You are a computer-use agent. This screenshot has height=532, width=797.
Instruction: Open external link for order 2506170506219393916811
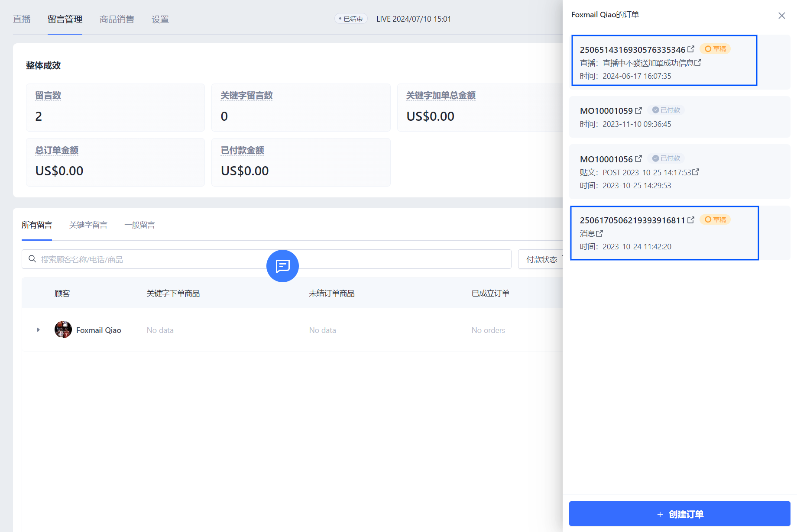tap(691, 220)
